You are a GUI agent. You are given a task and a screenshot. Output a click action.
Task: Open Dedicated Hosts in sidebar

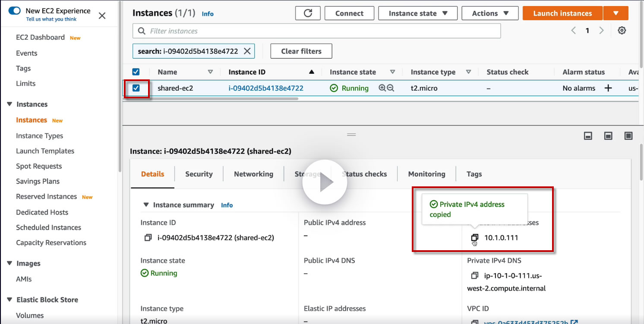(42, 212)
